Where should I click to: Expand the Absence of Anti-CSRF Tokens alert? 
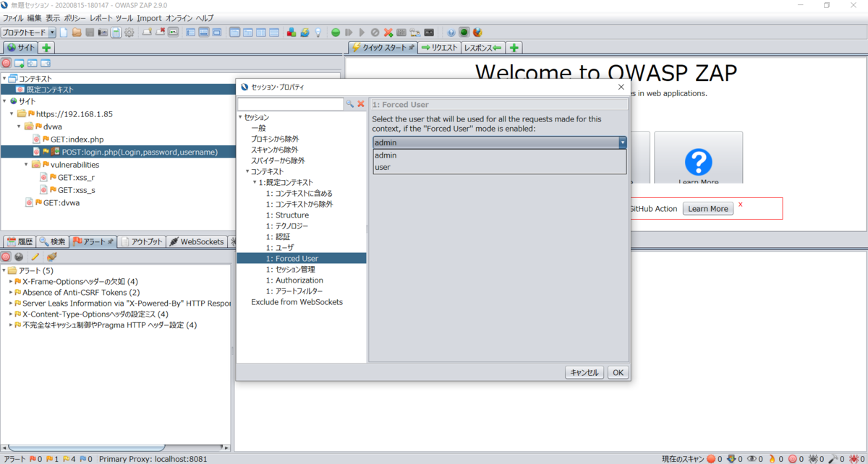(x=11, y=293)
